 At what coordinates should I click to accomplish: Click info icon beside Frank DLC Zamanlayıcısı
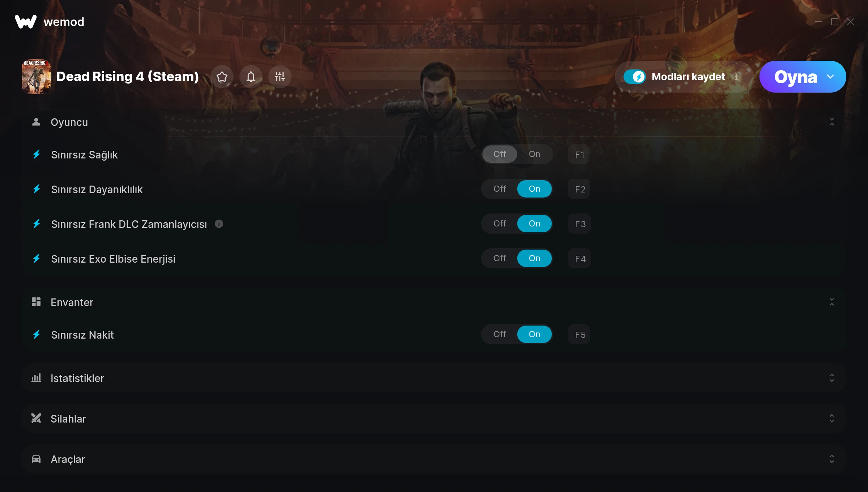point(219,224)
